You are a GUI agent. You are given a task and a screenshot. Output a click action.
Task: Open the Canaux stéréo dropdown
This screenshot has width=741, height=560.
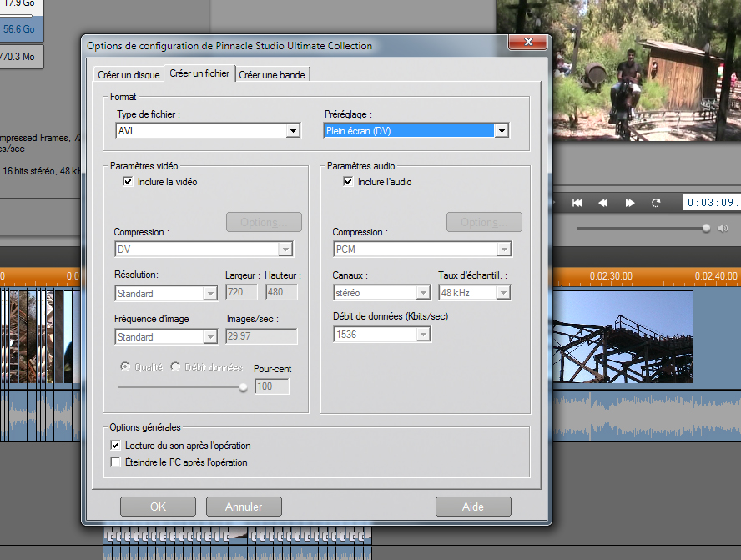(x=382, y=293)
